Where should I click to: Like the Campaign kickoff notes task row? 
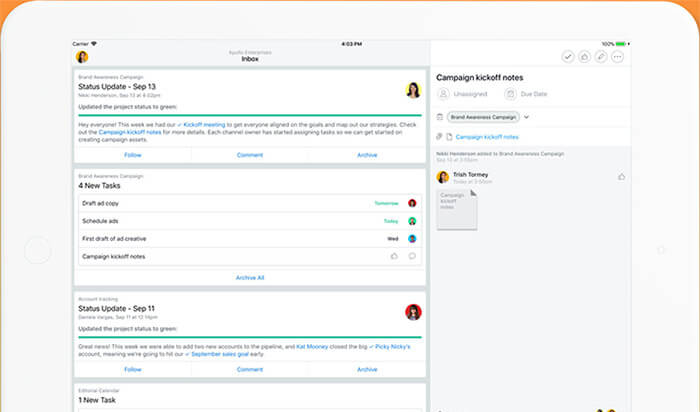(x=394, y=256)
